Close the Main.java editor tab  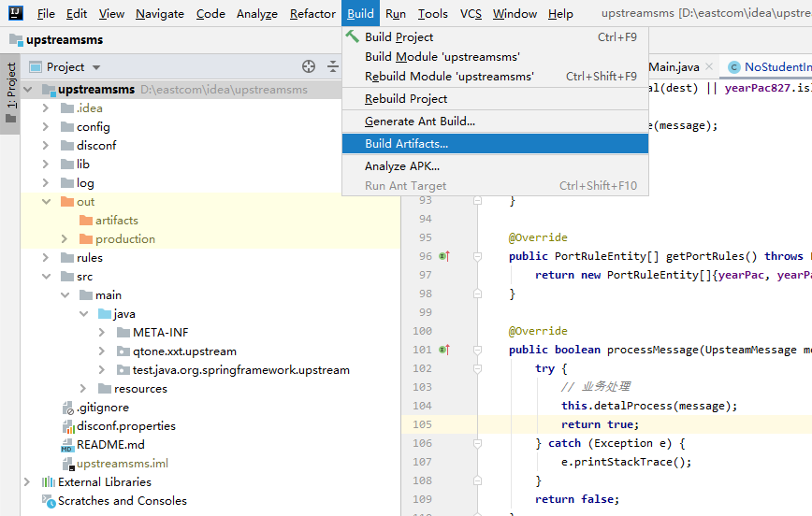[x=709, y=66]
